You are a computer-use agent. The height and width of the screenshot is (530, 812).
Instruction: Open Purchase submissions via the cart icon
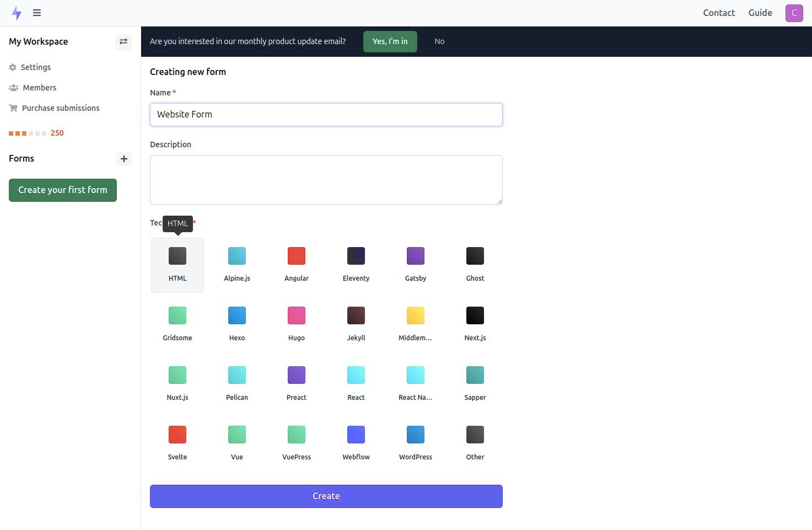point(13,108)
